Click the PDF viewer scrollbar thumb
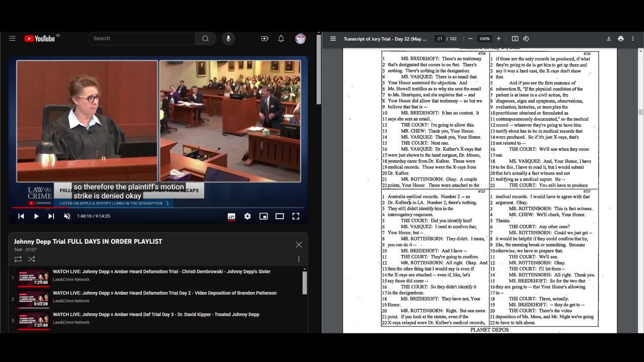Screen dimensions: 644x362 point(640,112)
